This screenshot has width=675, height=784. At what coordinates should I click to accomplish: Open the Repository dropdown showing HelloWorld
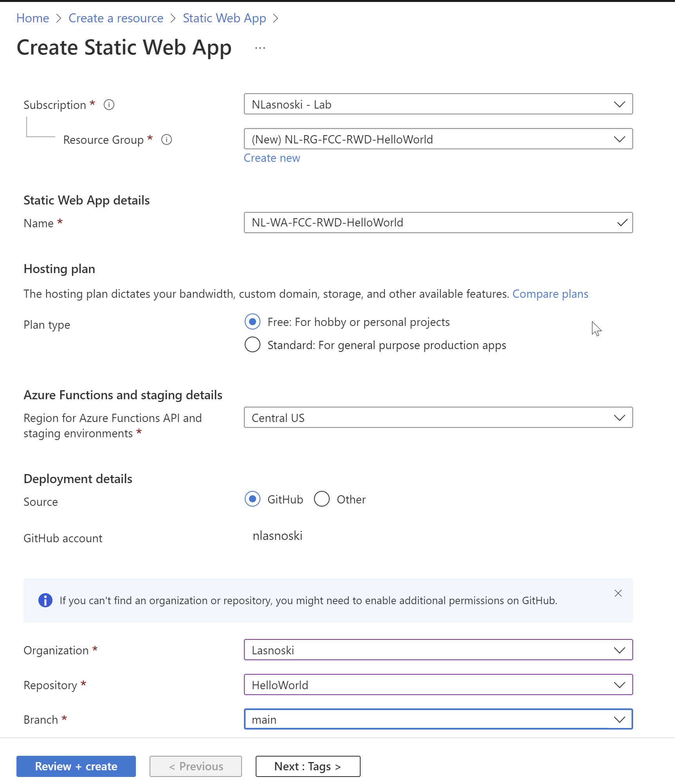pos(438,685)
